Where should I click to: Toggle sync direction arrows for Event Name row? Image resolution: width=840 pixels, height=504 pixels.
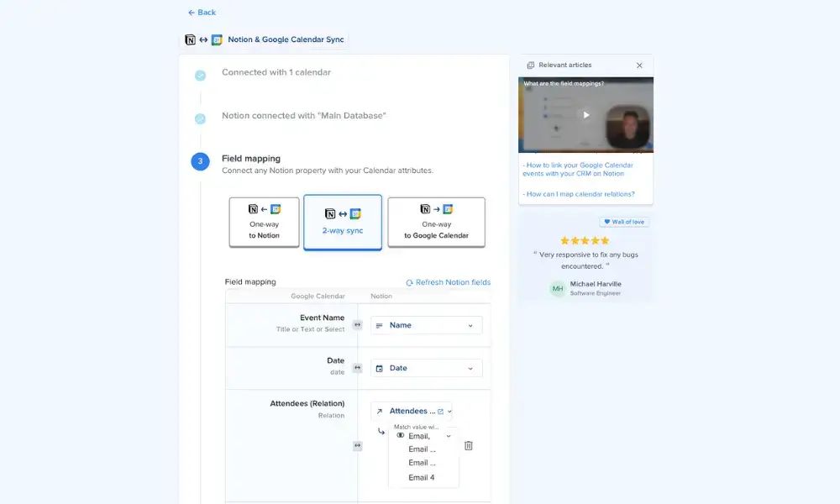click(357, 325)
